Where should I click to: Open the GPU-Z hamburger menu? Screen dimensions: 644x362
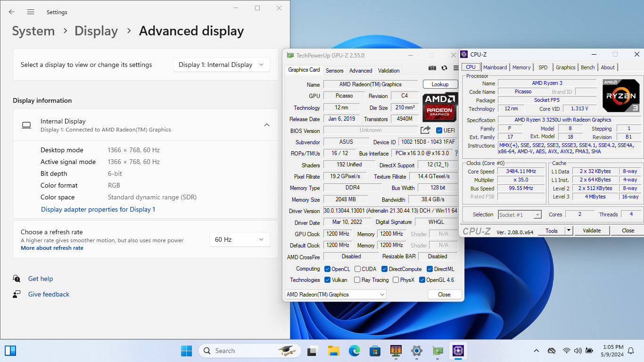coord(456,68)
